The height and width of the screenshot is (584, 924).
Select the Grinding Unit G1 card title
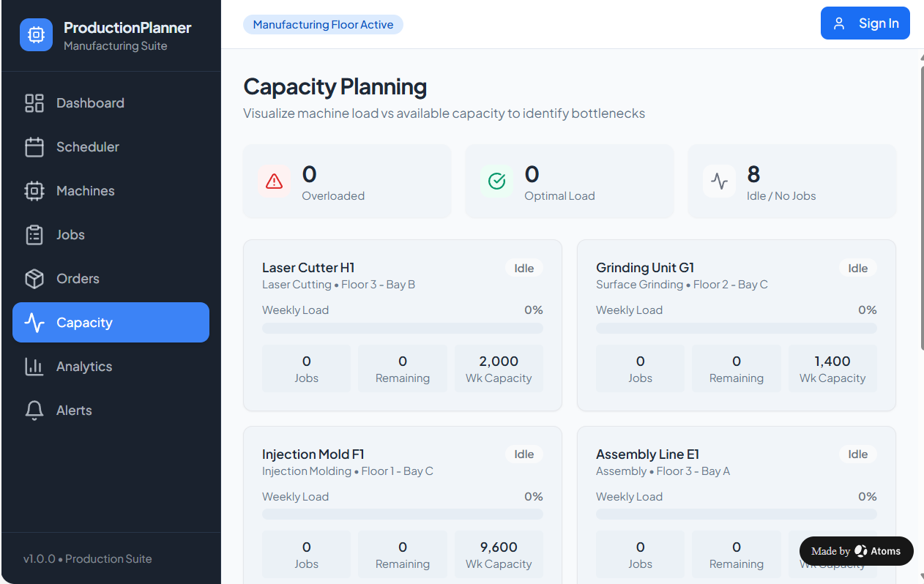point(645,268)
